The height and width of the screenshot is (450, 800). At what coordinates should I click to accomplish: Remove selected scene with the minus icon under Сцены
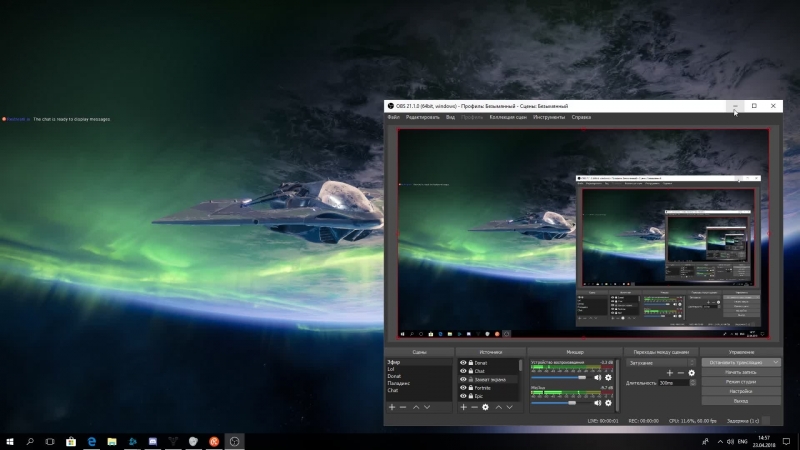(x=403, y=407)
